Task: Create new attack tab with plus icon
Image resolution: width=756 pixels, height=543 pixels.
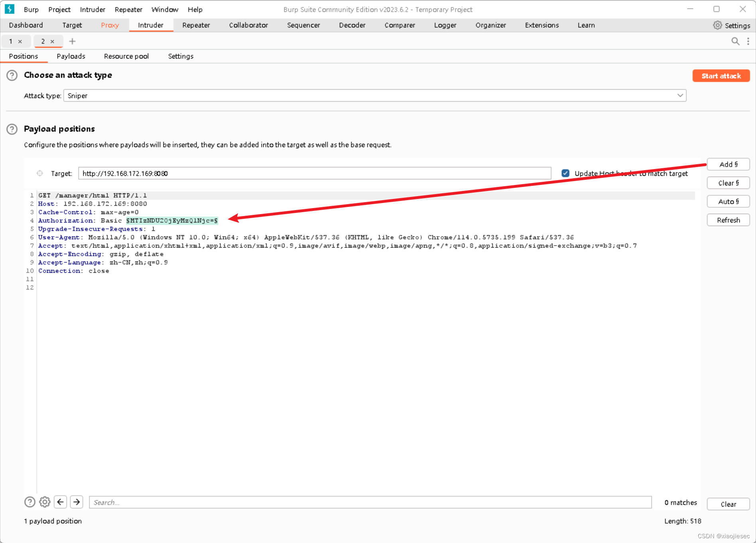Action: coord(72,41)
